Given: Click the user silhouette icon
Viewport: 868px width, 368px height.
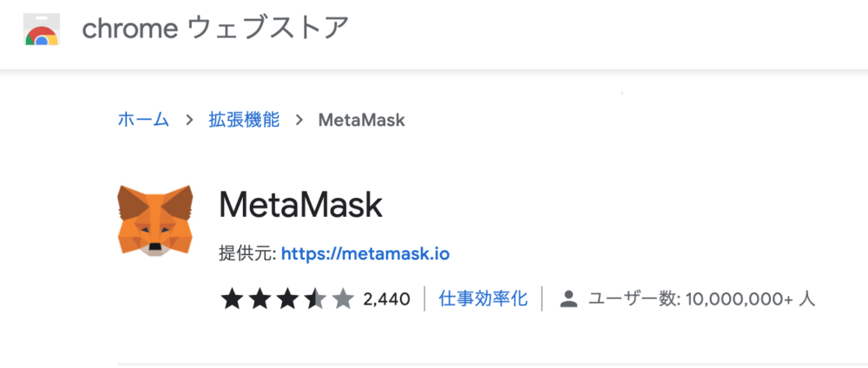Looking at the screenshot, I should pos(569,299).
